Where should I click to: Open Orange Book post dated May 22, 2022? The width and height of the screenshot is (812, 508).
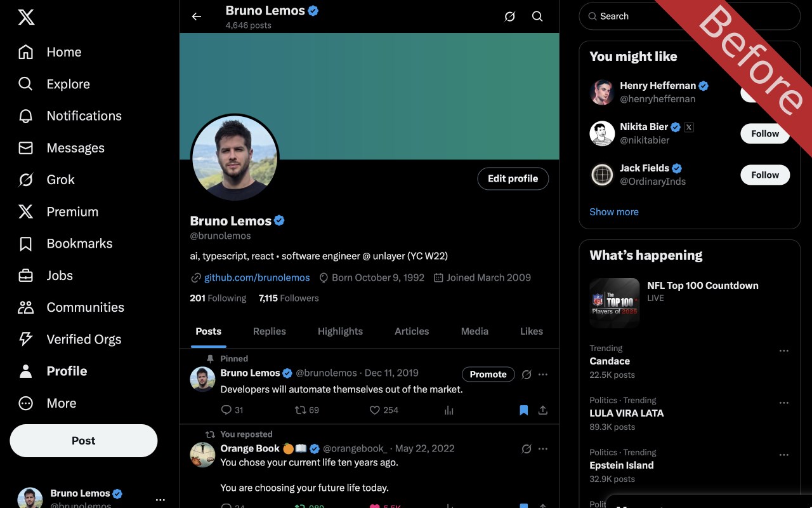click(425, 448)
